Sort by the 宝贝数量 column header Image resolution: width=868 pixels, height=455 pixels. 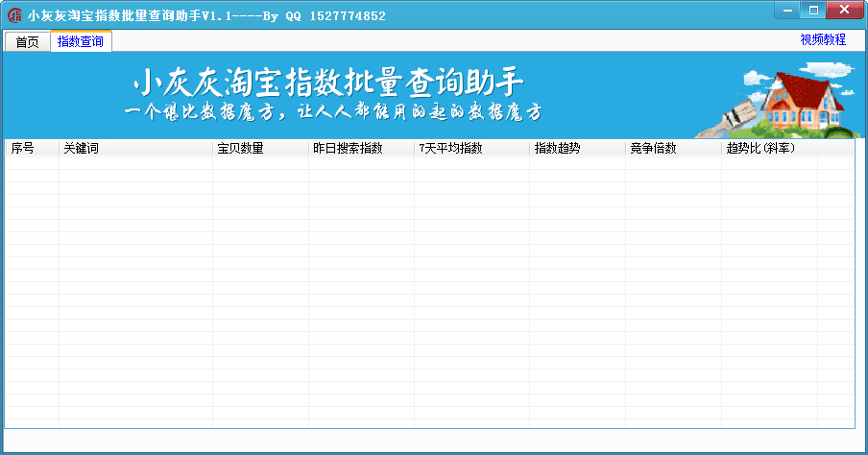click(x=261, y=149)
